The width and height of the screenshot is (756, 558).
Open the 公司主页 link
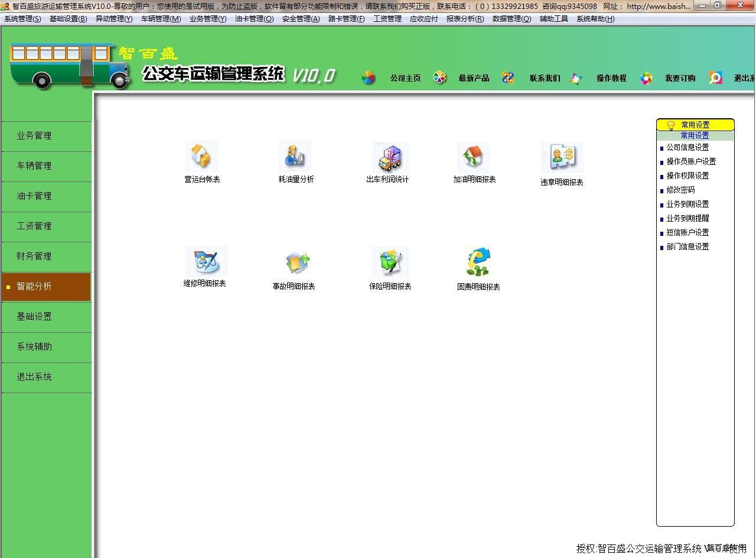tap(405, 78)
